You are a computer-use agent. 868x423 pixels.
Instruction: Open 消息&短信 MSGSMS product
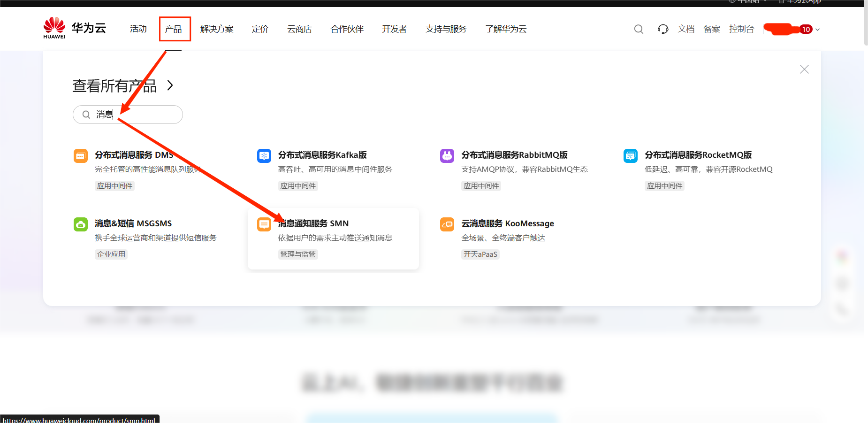(133, 223)
